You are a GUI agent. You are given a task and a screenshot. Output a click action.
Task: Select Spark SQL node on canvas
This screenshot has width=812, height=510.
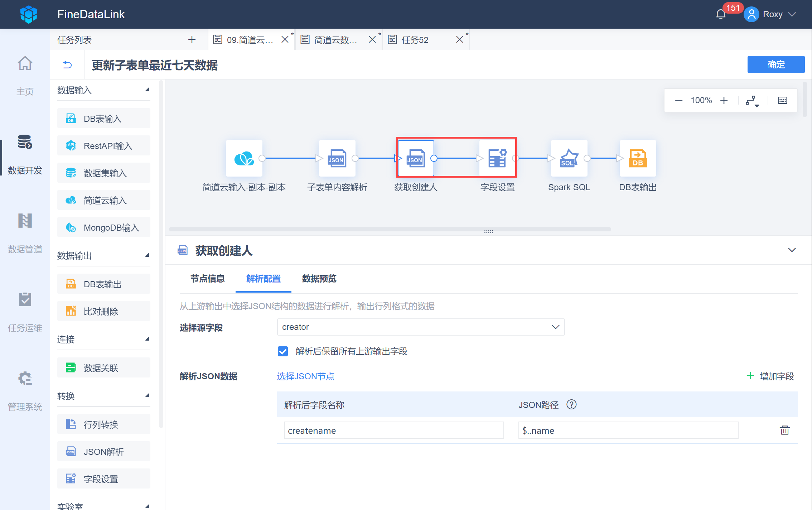pyautogui.click(x=569, y=158)
